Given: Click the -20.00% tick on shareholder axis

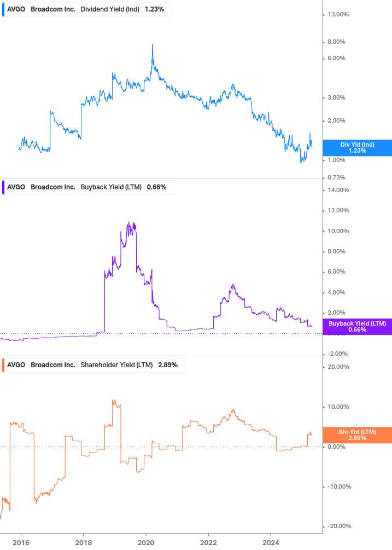Looking at the screenshot, I should pos(339,526).
